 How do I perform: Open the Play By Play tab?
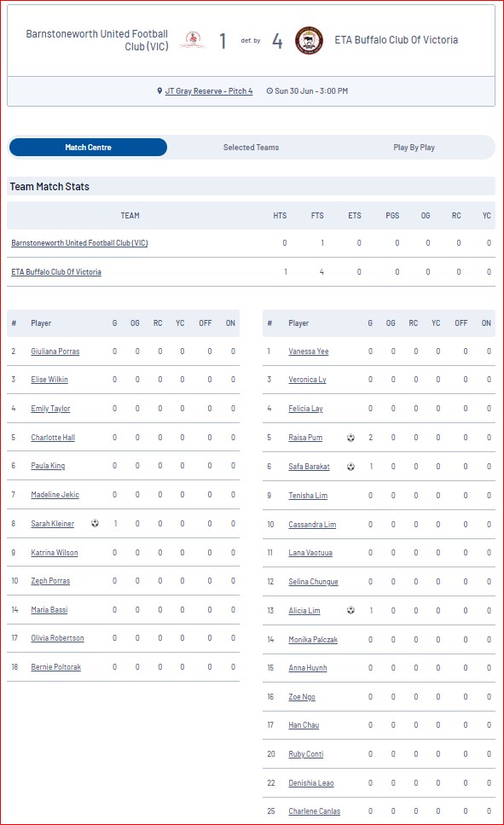pyautogui.click(x=414, y=148)
